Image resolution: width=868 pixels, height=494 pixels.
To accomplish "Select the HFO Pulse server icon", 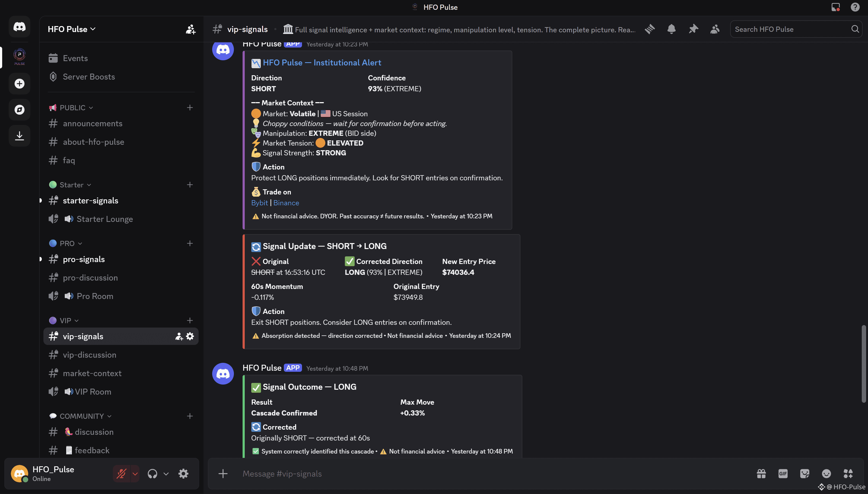I will tap(19, 57).
